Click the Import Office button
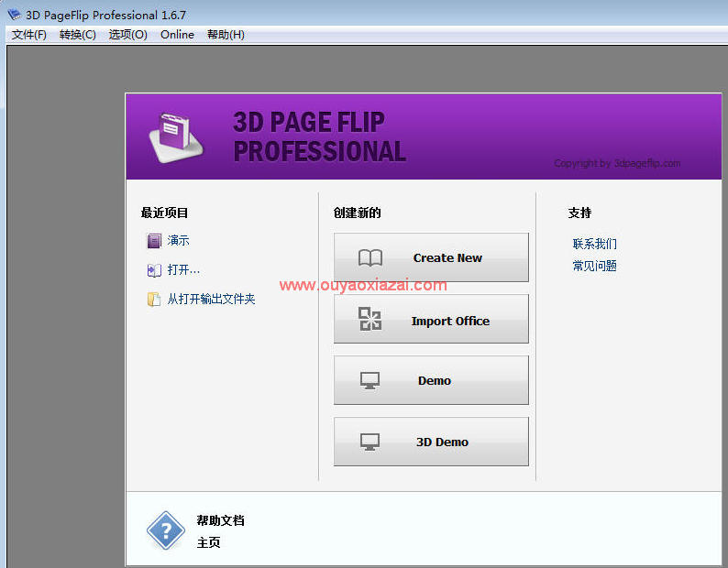The image size is (728, 568). (431, 319)
